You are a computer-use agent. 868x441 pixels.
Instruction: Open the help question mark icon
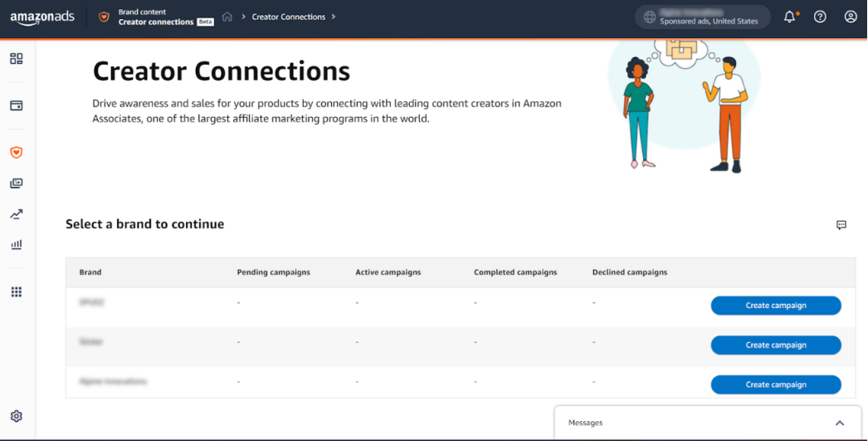pyautogui.click(x=820, y=17)
